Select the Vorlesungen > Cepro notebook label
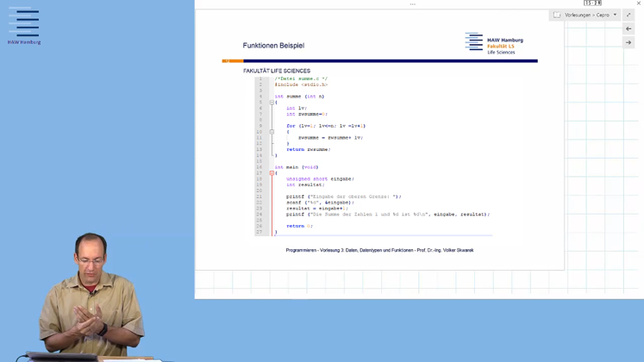The height and width of the screenshot is (362, 644). point(587,15)
